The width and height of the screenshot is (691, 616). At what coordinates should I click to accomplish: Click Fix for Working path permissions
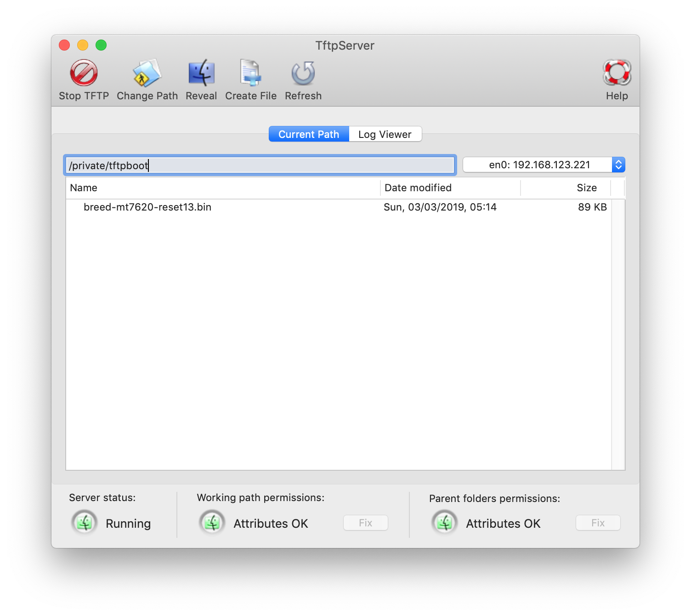[x=366, y=523]
